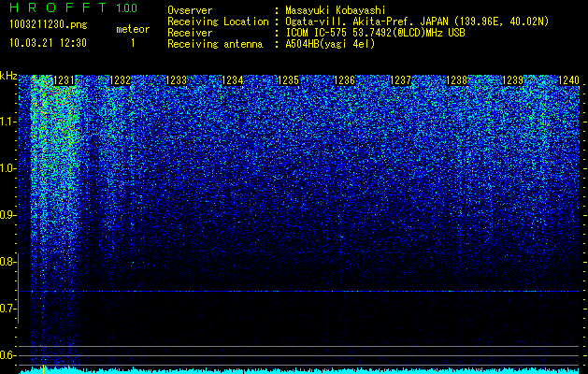This screenshot has width=588, height=374.
Task: Click the Receiving Location label
Action: [x=218, y=22]
